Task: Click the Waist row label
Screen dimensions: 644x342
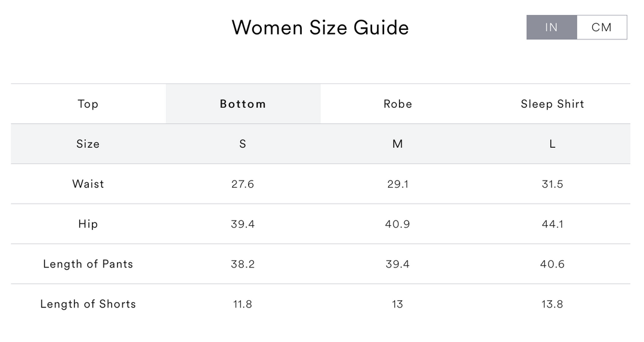Action: click(88, 184)
